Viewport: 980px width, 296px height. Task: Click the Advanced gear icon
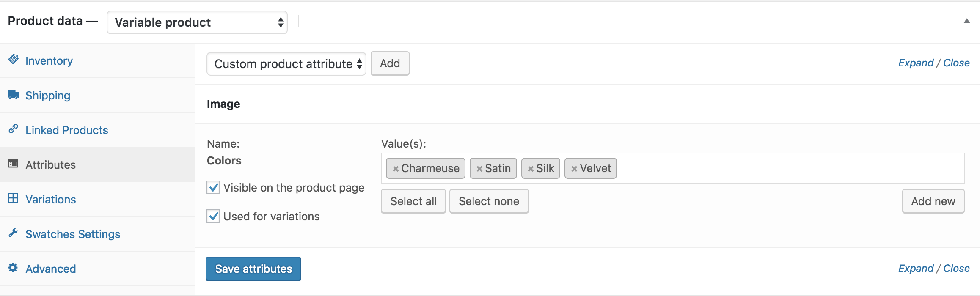13,268
